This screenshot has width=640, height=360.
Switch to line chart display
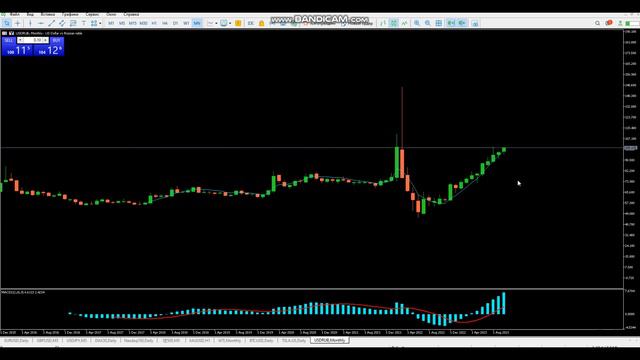[404, 23]
